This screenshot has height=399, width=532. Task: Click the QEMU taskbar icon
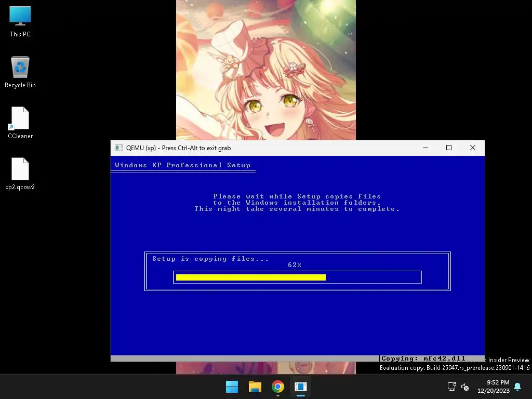(301, 387)
